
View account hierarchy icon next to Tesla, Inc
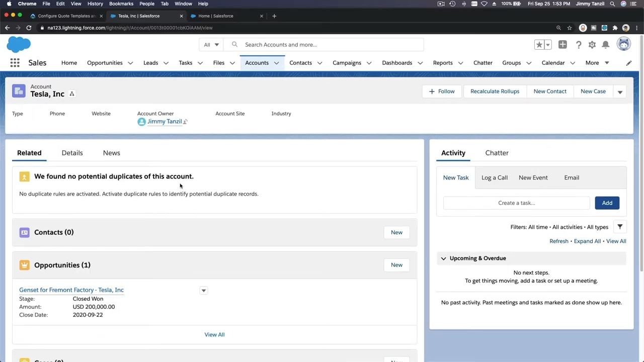(x=72, y=94)
